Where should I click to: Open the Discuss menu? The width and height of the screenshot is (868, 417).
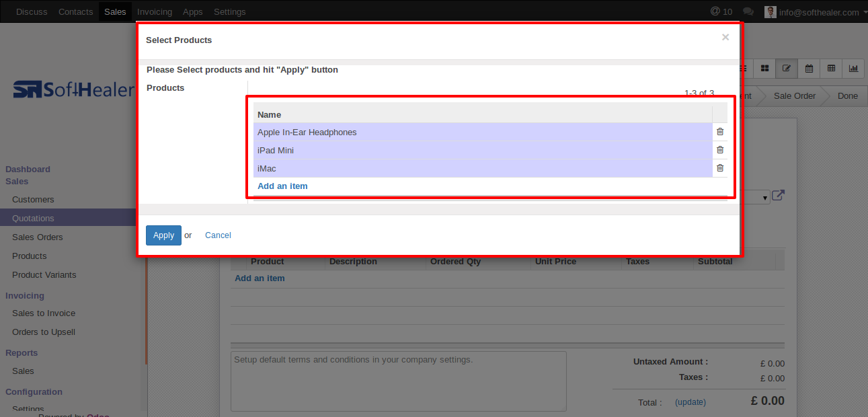click(x=32, y=11)
